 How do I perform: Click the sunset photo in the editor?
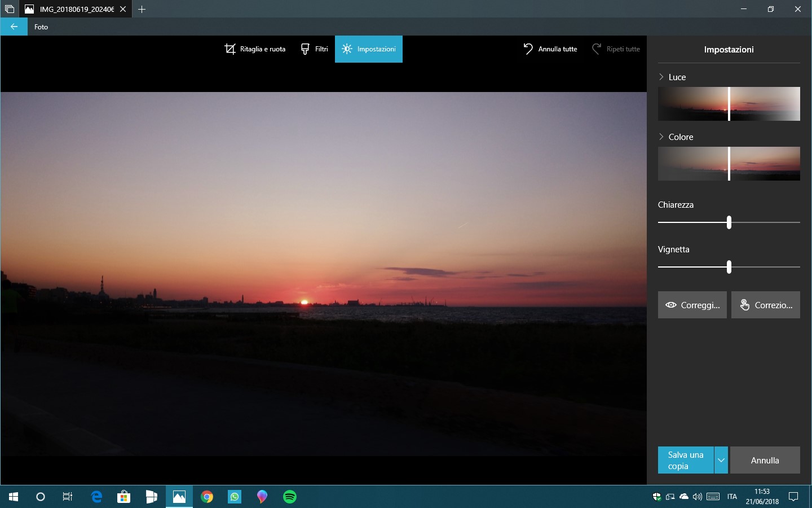point(324,274)
